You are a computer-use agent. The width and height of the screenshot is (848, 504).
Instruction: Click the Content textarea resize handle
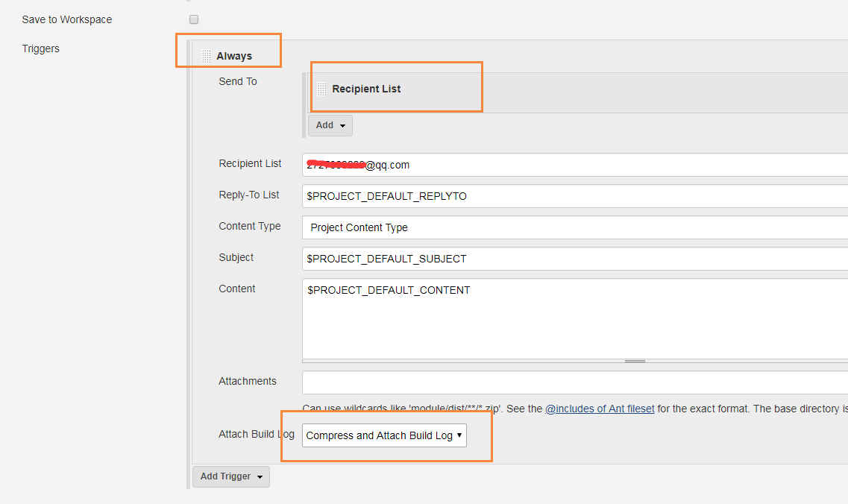635,361
